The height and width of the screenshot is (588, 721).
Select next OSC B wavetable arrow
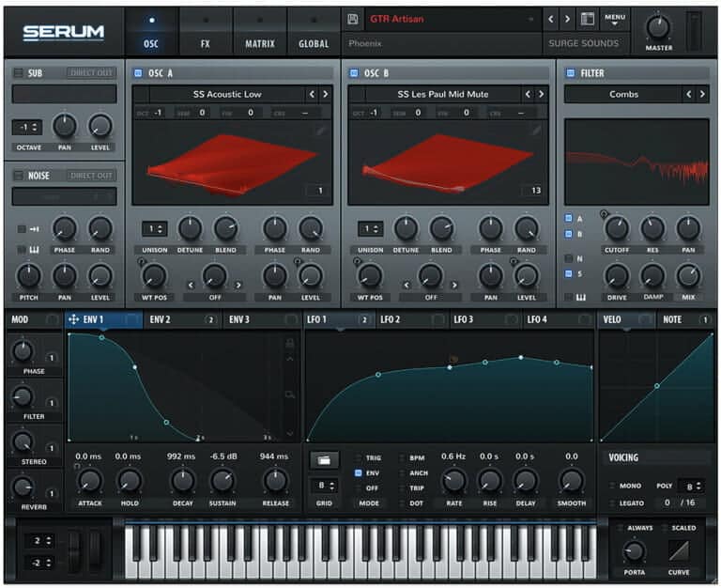(x=541, y=94)
